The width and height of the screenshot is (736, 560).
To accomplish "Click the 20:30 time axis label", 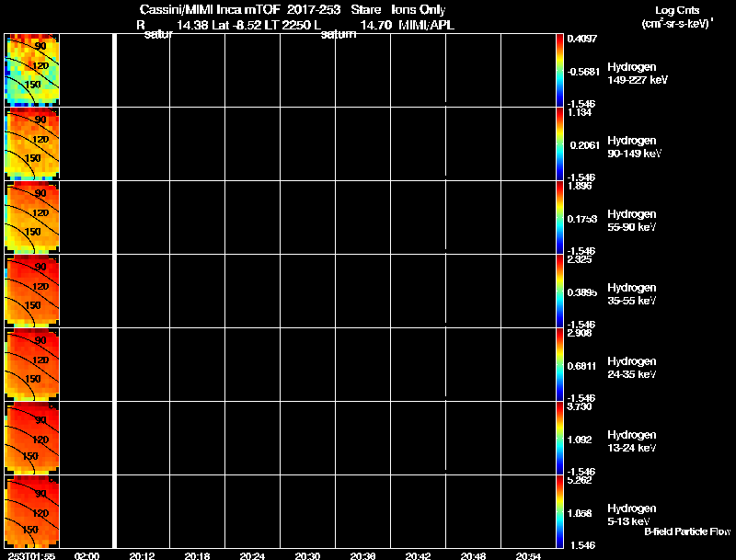I will [x=307, y=555].
